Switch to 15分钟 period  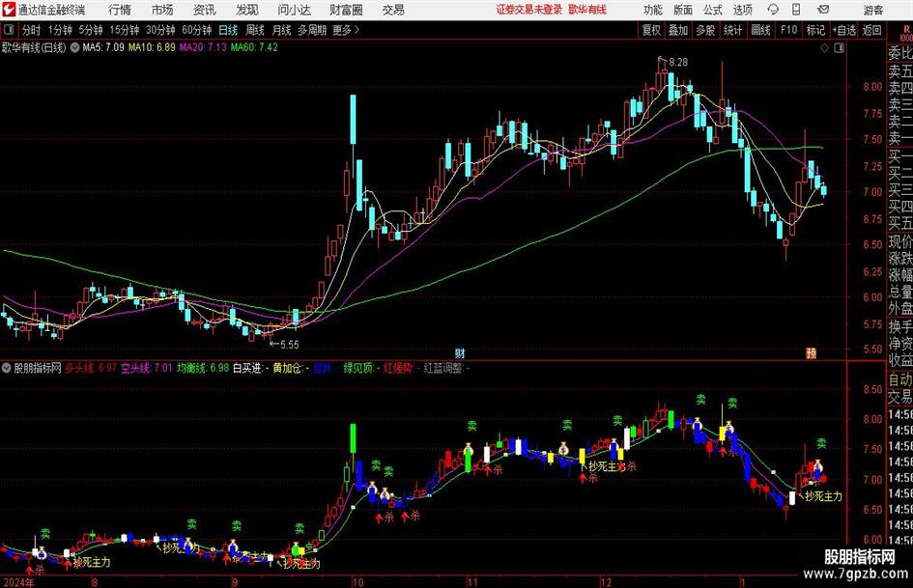[124, 30]
